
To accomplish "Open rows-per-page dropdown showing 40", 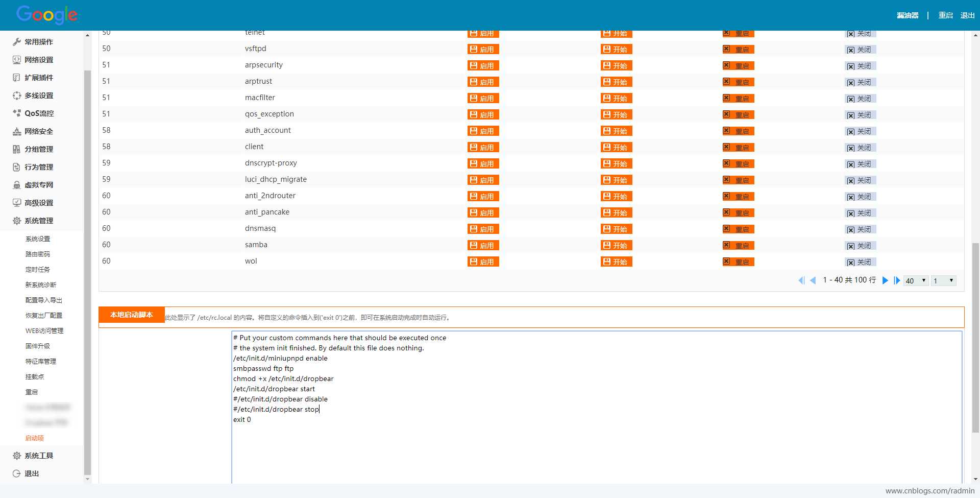I will coord(916,281).
